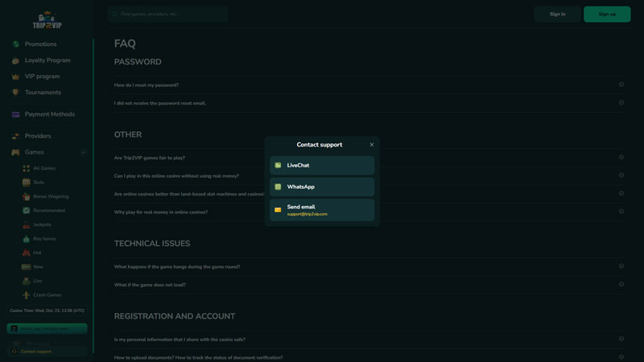This screenshot has width=644, height=362.
Task: Select the Jackpots cherry icon
Action: point(27,224)
